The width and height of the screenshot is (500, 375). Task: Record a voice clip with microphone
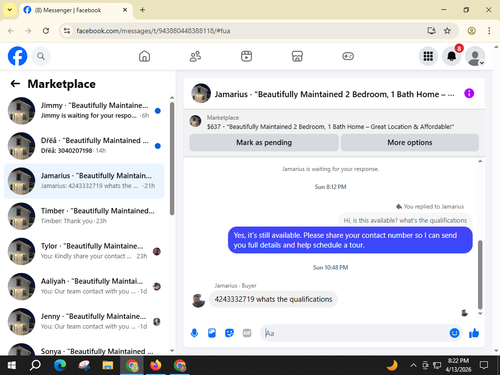pos(194,333)
